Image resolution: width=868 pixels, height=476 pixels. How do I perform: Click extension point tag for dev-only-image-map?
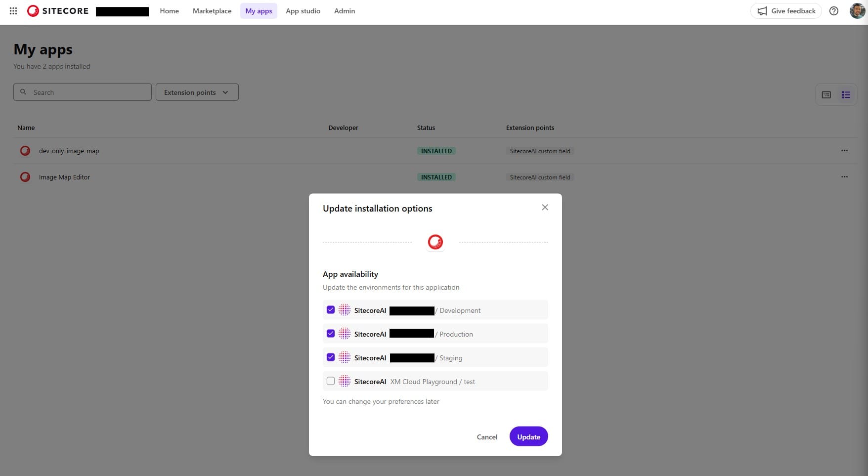[x=540, y=151]
